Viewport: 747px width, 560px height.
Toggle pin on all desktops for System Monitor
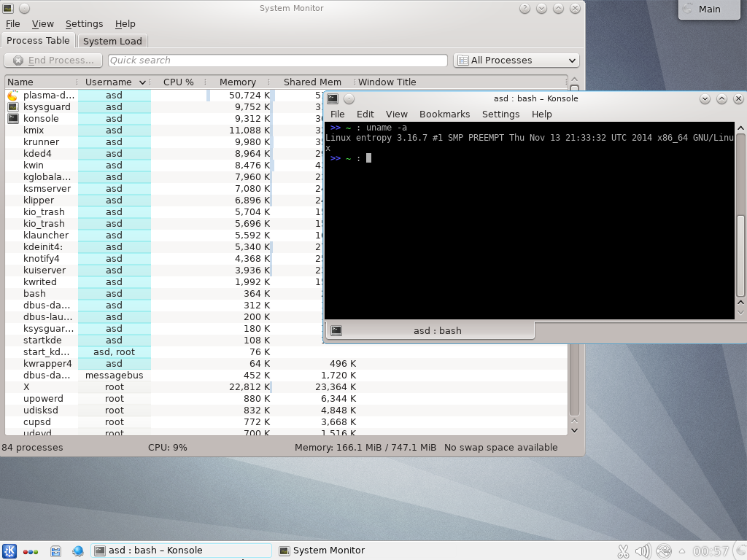[x=25, y=8]
